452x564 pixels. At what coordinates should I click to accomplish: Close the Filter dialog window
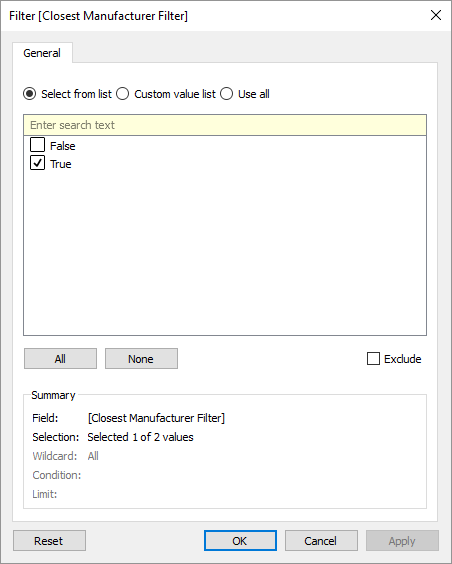point(435,15)
